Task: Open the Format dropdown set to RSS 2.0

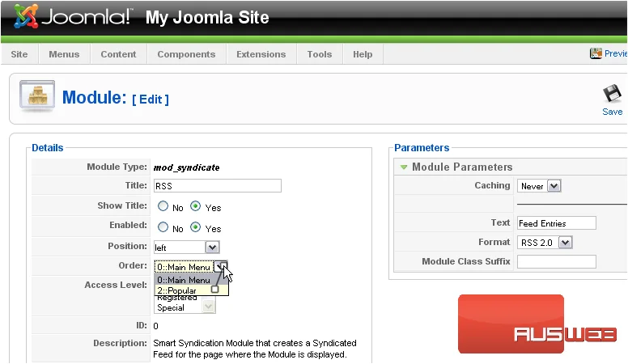Action: coord(545,243)
